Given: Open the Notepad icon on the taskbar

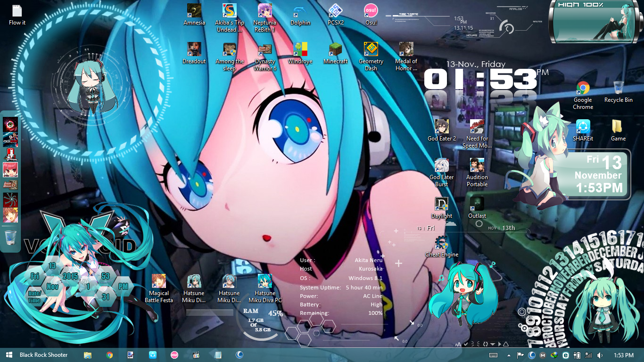Looking at the screenshot, I should pyautogui.click(x=218, y=355).
